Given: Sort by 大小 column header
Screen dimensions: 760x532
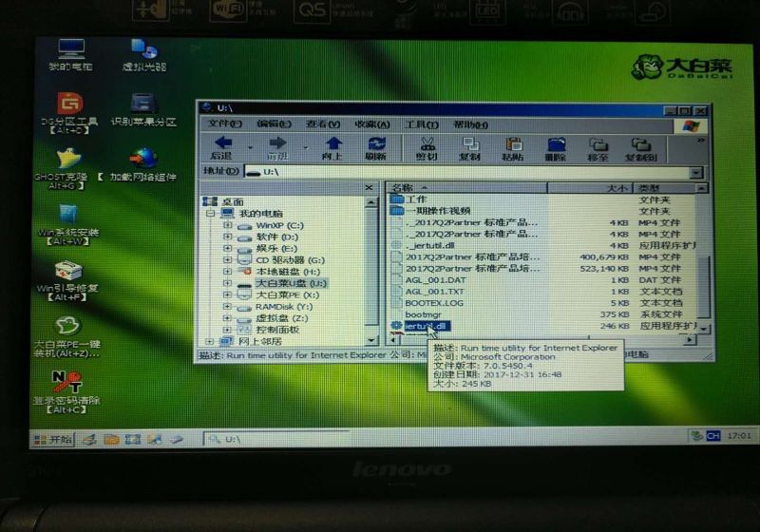Looking at the screenshot, I should pyautogui.click(x=590, y=188).
